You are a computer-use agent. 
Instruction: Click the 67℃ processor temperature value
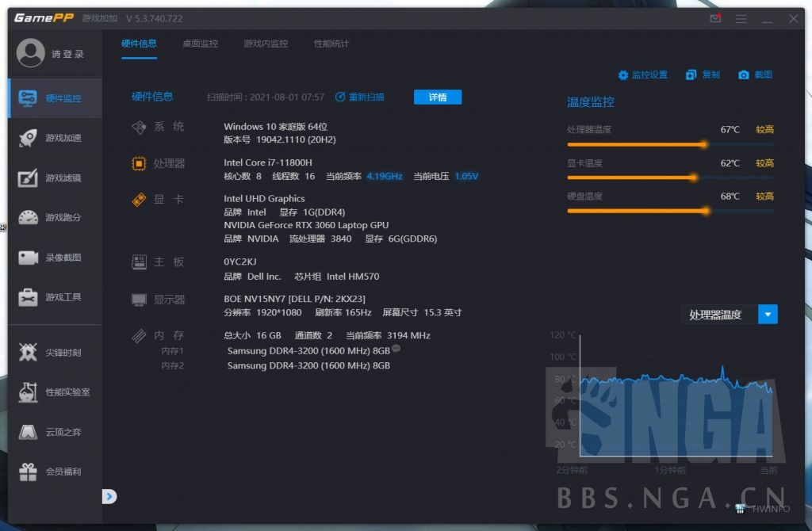[x=730, y=129]
